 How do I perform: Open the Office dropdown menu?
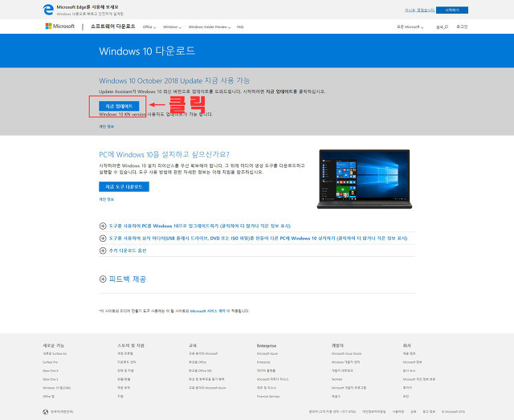(149, 27)
